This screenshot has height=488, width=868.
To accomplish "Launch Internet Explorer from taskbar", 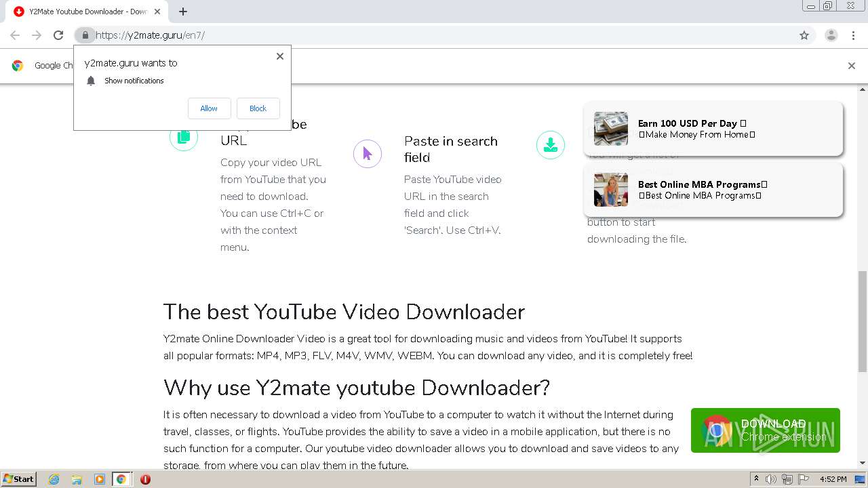I will (x=54, y=479).
